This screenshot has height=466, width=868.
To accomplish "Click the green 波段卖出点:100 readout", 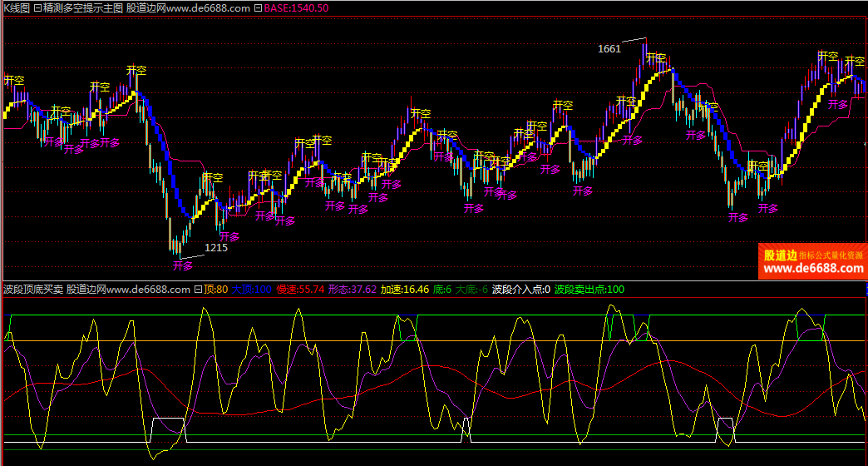I will [589, 290].
